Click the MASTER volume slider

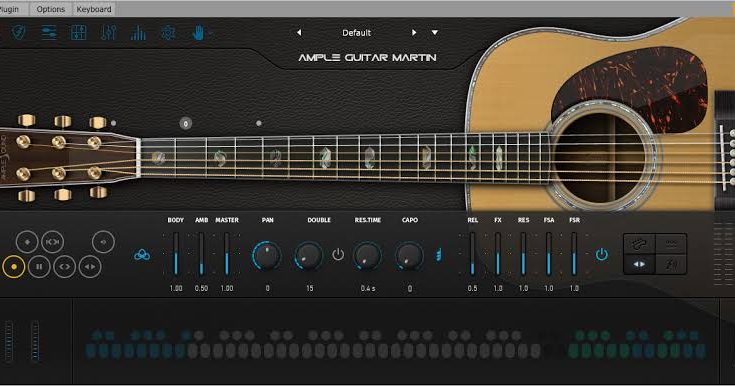227,254
